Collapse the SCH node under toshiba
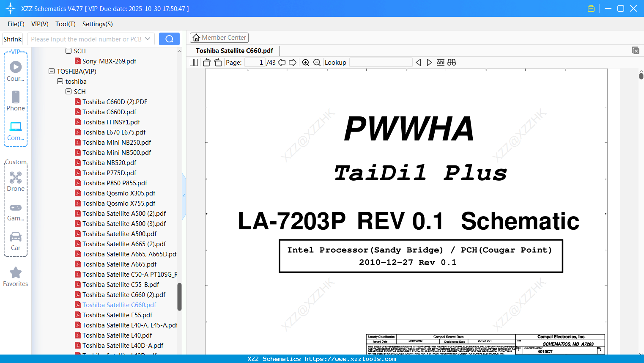The image size is (644, 363). 69,91
